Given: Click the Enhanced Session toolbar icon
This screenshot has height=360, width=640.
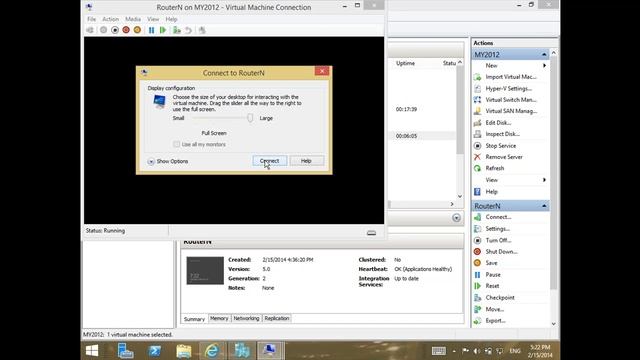Looking at the screenshot, I should 202,30.
